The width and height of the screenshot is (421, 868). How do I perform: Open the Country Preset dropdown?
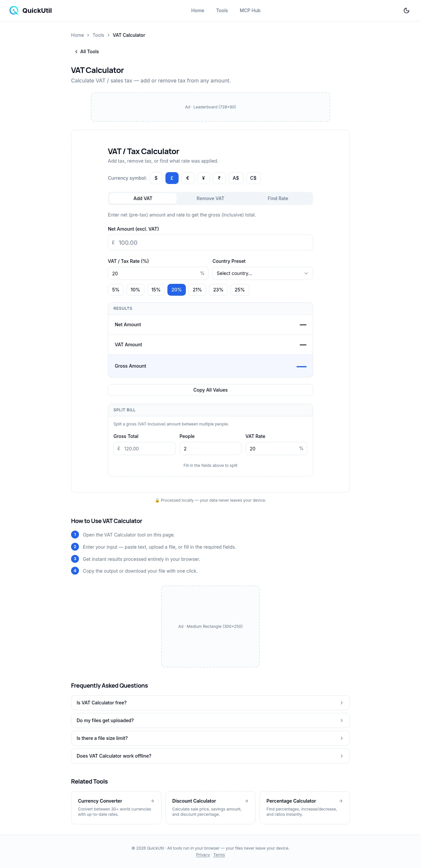[x=262, y=273]
